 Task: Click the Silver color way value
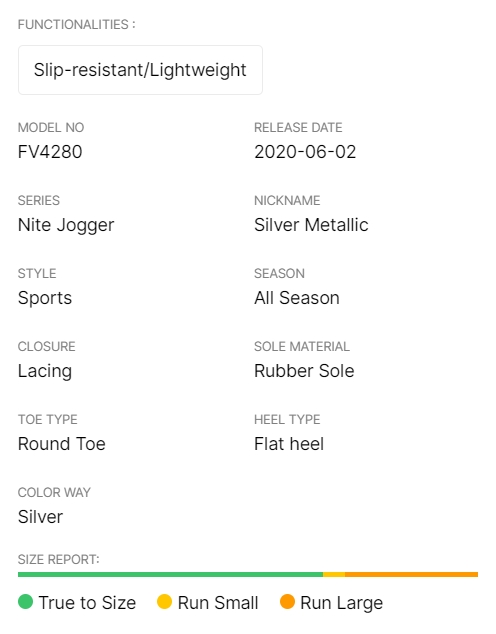tap(40, 517)
